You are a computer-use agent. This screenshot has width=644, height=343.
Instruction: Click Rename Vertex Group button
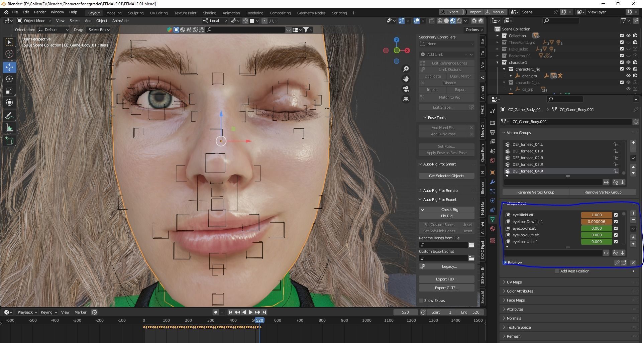point(536,192)
